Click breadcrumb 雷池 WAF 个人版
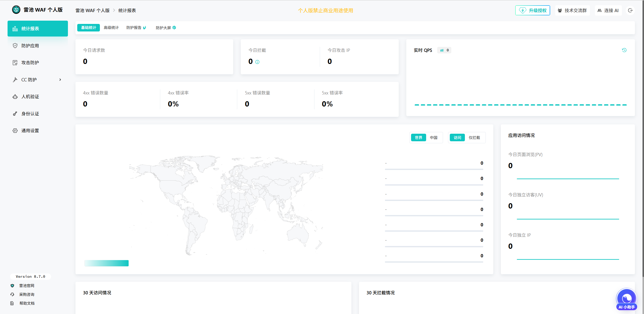644x314 pixels. (93, 10)
